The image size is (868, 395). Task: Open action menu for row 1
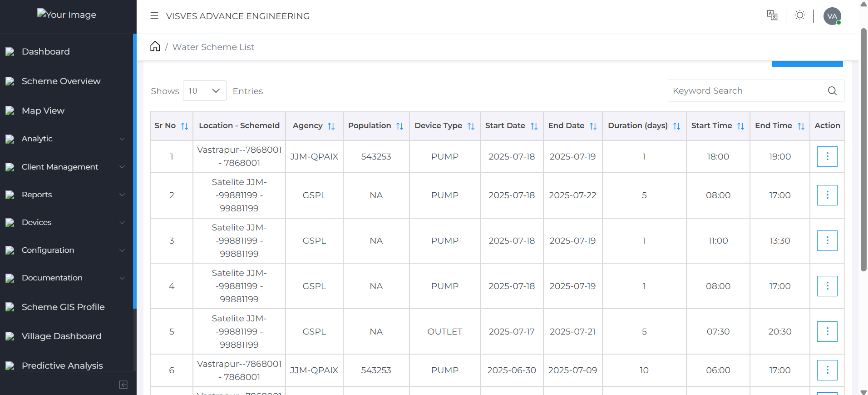[x=827, y=156]
